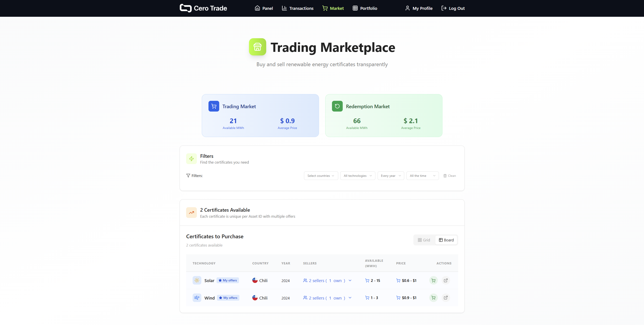Switch to Board view
This screenshot has height=325, width=644.
[x=446, y=240]
